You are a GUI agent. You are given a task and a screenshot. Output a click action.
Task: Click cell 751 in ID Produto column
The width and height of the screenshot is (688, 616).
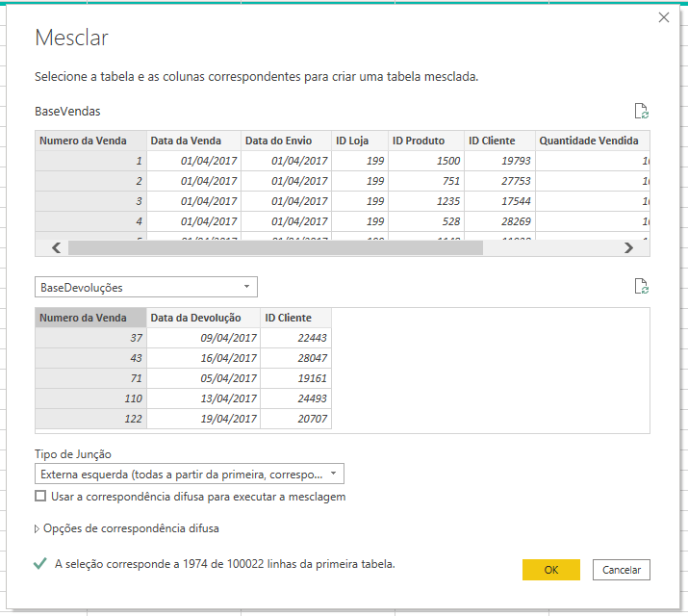426,181
